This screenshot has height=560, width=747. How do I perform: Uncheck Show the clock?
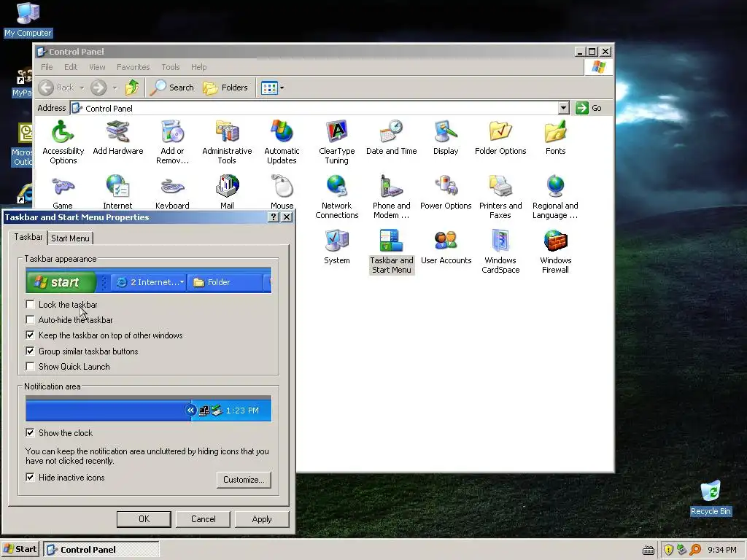pos(31,432)
